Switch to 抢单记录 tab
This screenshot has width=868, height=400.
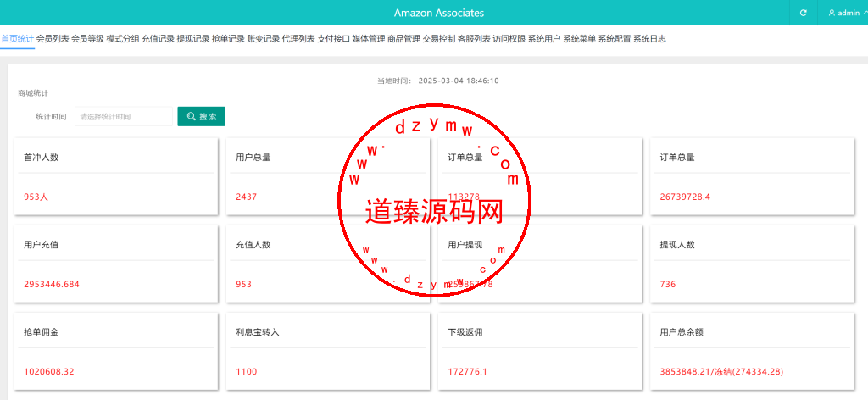tap(228, 39)
